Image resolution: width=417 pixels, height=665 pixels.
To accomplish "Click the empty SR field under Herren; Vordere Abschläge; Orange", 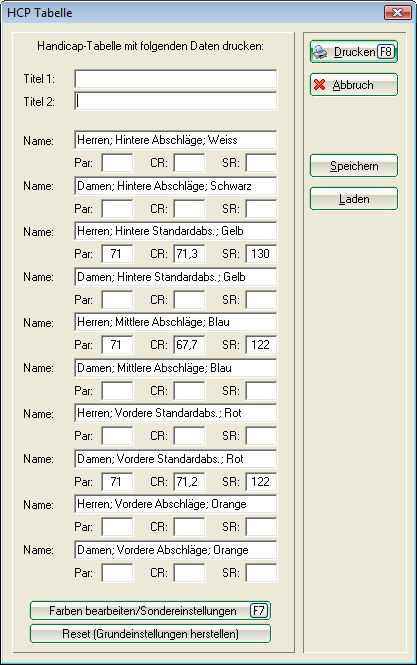I will pos(261,527).
